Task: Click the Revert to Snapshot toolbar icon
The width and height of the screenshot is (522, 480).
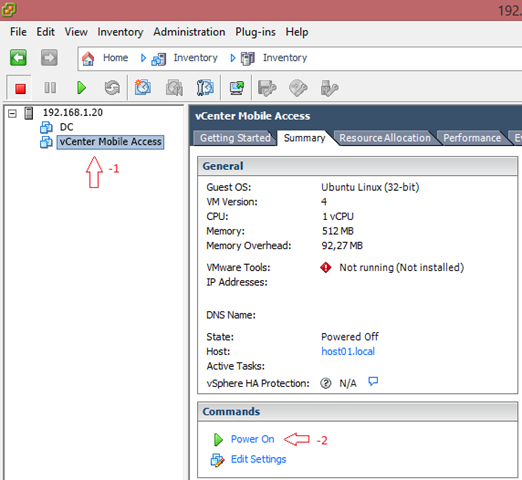Action: (x=174, y=88)
